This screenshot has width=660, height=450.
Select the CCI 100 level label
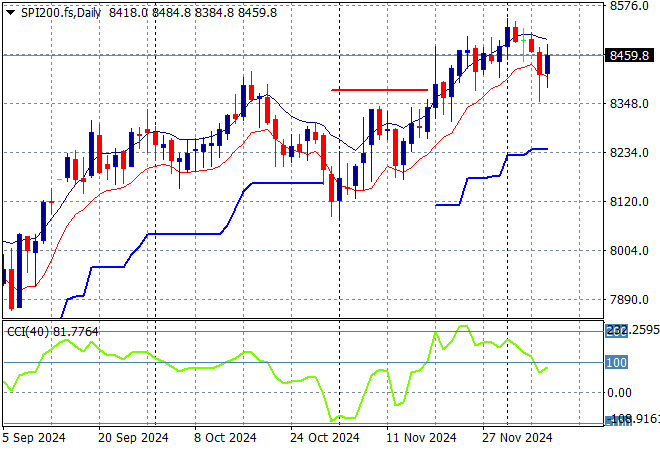(x=617, y=362)
